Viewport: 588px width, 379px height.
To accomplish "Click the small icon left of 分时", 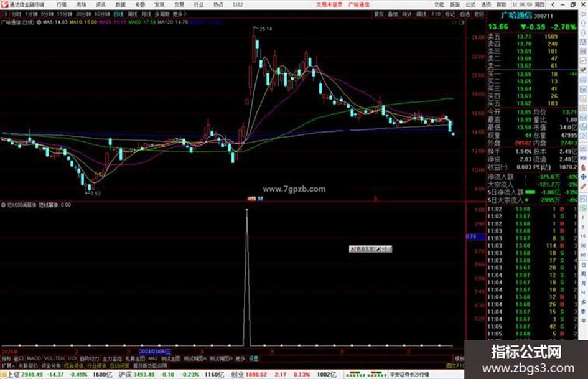I will pyautogui.click(x=5, y=14).
